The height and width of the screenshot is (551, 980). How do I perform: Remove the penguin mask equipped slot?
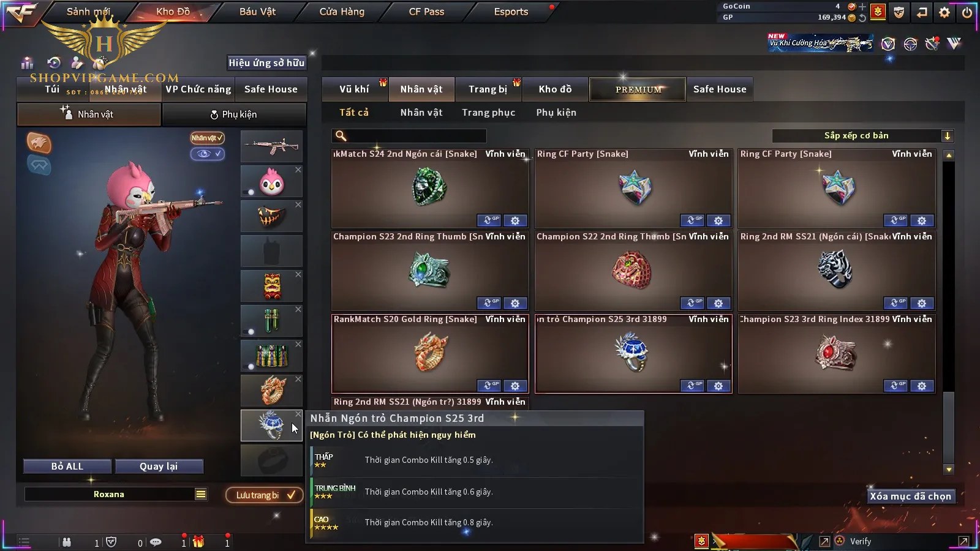coord(298,170)
